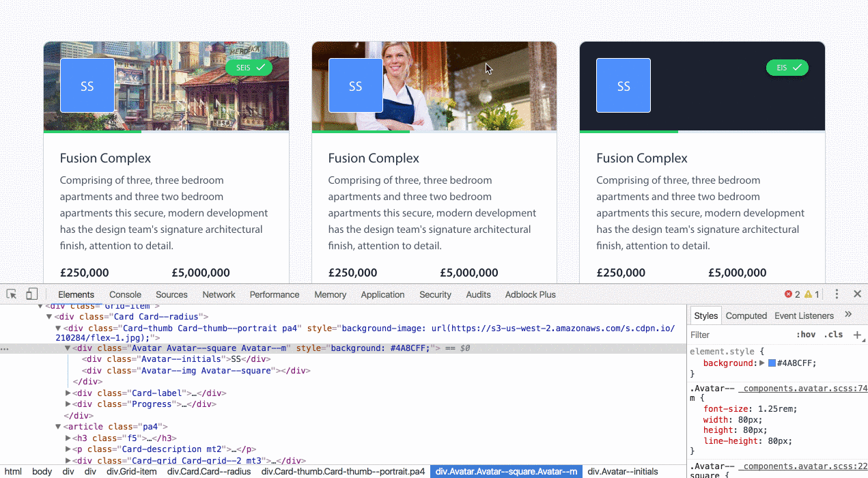The width and height of the screenshot is (868, 478).
Task: Expand background shorthand property triangle in Styles
Action: tap(762, 363)
